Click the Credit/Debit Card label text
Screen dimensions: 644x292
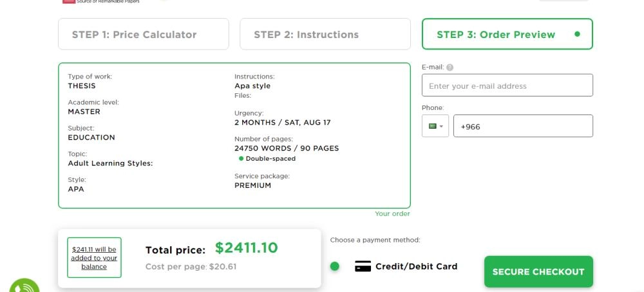point(416,266)
